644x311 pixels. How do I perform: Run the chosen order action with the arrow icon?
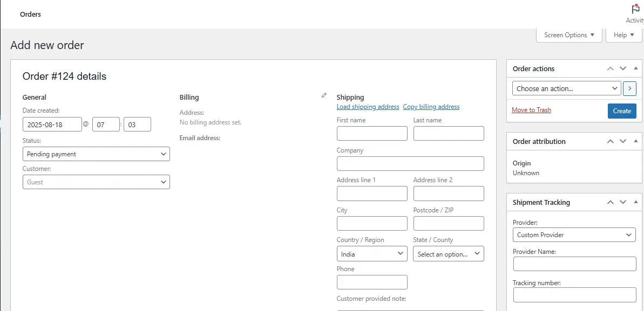(629, 88)
